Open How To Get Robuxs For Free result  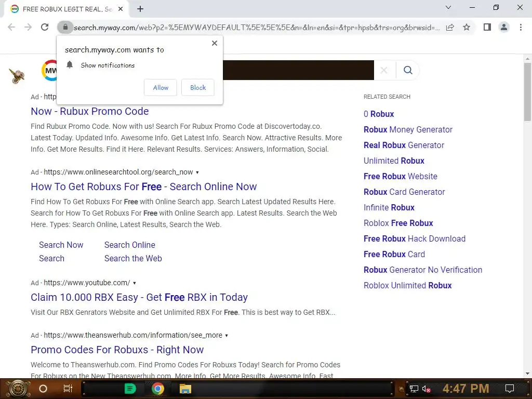tap(143, 187)
